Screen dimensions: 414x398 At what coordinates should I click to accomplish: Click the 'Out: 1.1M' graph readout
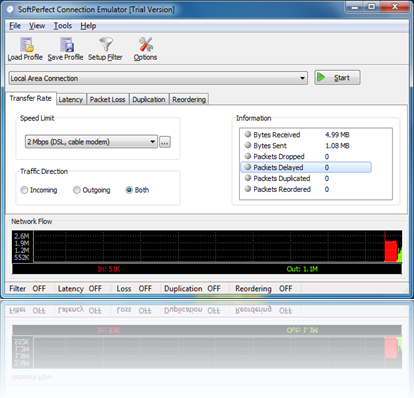tap(302, 269)
